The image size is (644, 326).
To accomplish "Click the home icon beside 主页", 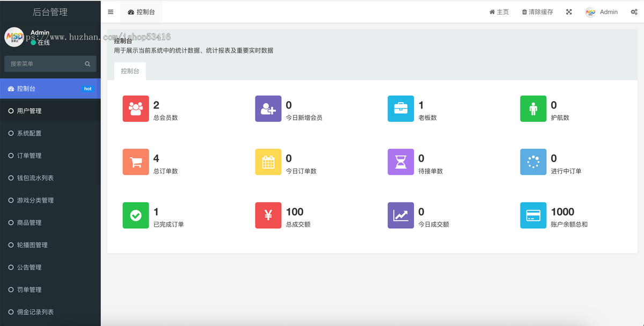I will (492, 12).
